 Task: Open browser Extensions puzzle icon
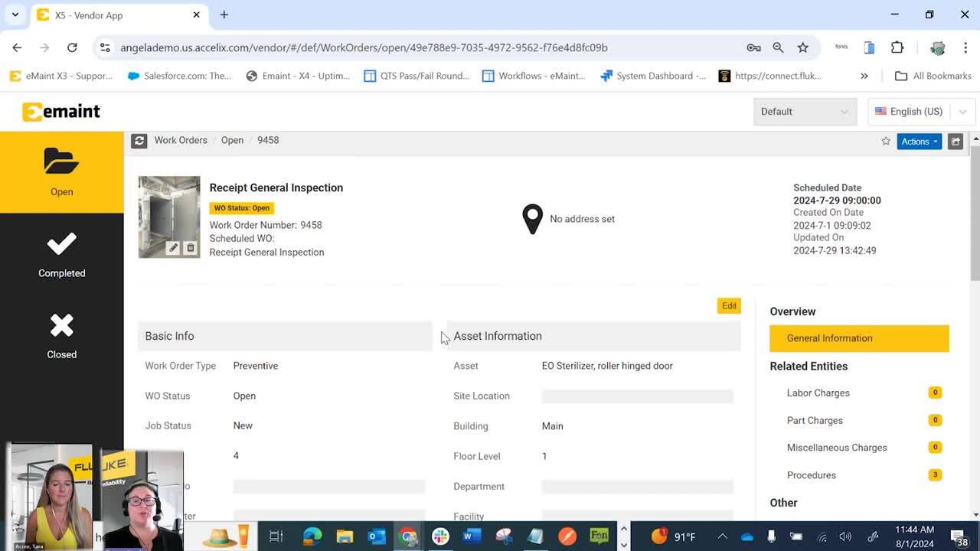897,47
